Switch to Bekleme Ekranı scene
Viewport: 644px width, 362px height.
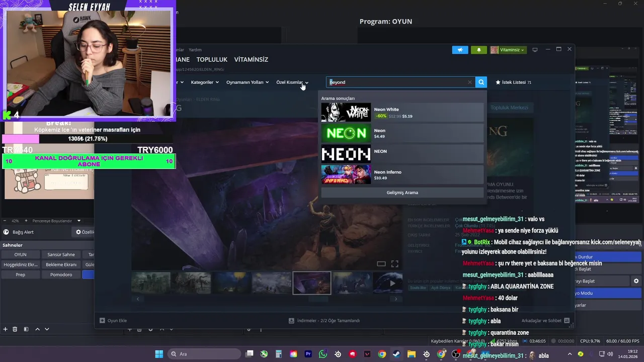pyautogui.click(x=61, y=264)
